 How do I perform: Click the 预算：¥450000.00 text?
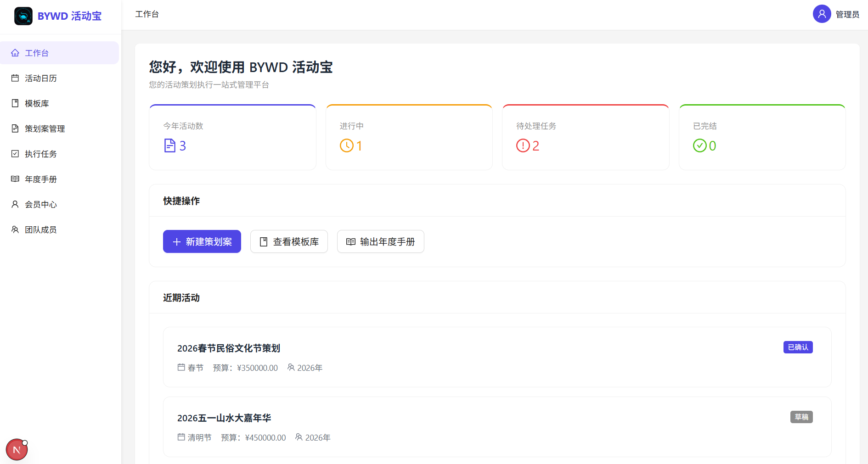[x=254, y=437]
